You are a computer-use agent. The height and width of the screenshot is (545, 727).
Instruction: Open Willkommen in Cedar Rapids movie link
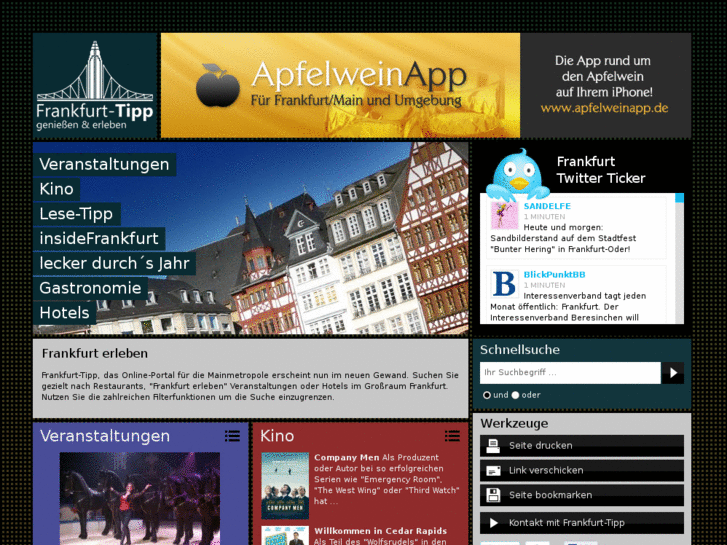click(x=381, y=531)
